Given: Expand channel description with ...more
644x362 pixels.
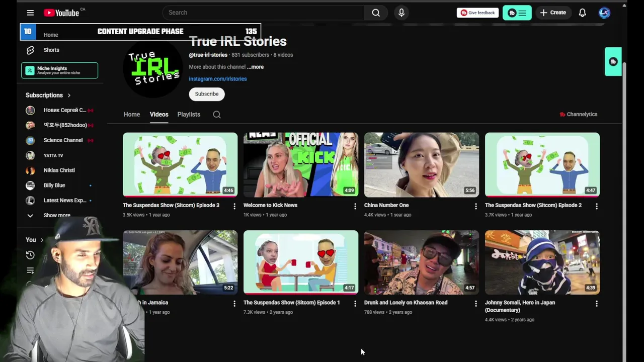Looking at the screenshot, I should [255, 67].
